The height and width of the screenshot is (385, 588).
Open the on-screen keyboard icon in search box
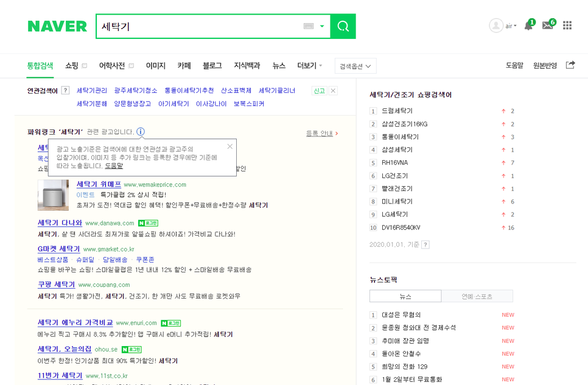point(308,26)
